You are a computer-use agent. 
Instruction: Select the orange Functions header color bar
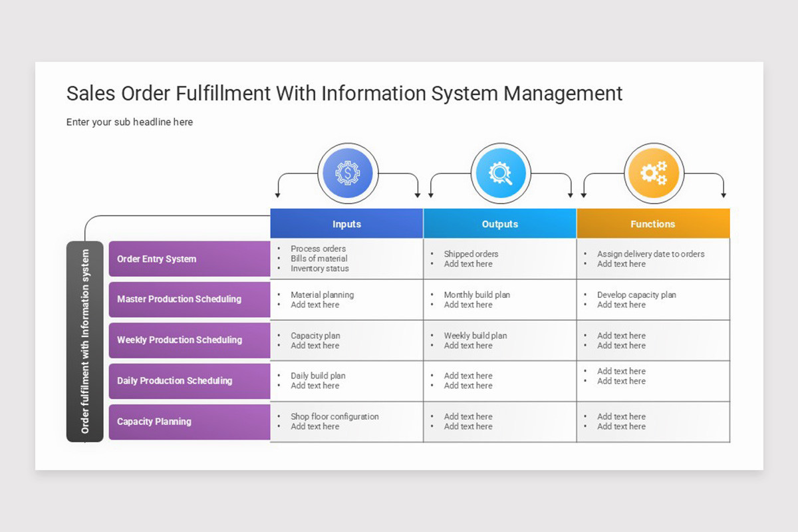(x=654, y=223)
